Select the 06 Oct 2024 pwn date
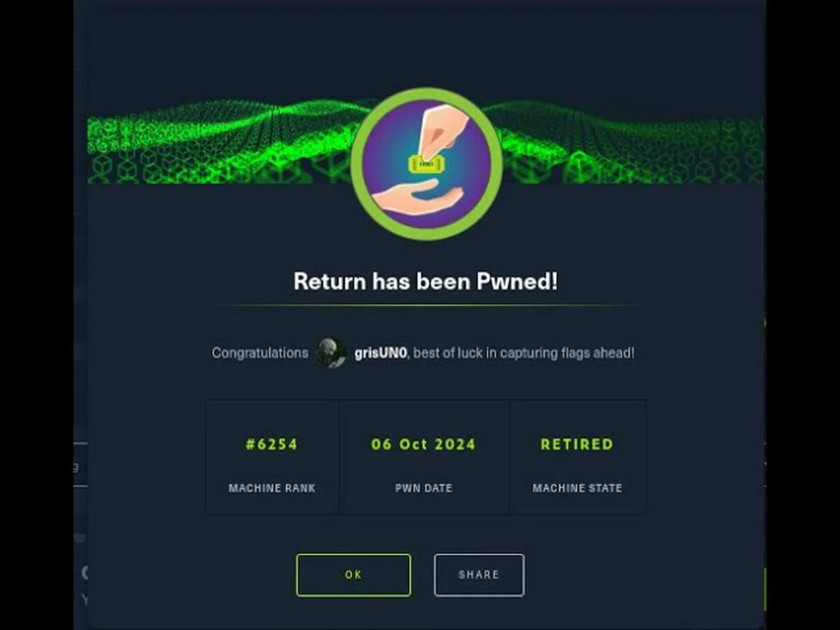Screen dimensions: 840x630 pos(423,444)
